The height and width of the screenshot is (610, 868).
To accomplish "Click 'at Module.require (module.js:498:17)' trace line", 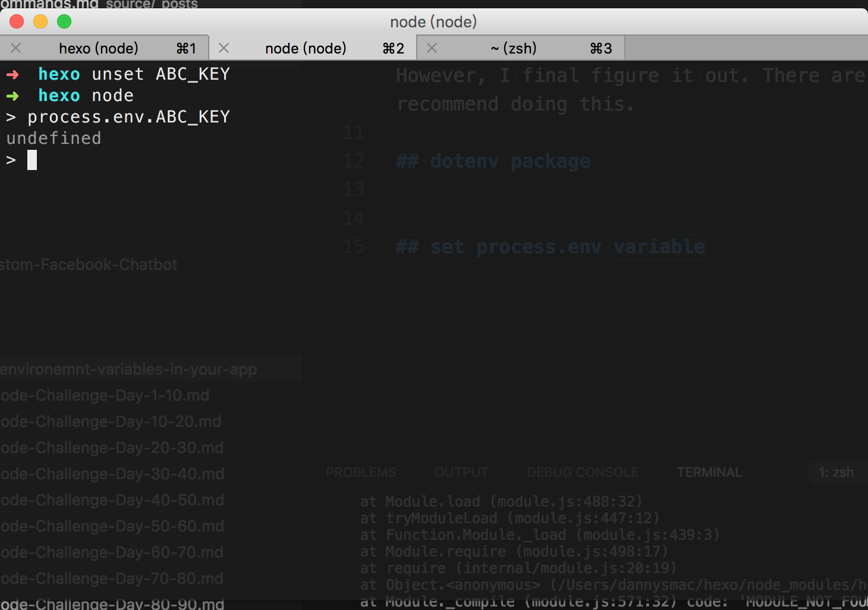I will [x=514, y=552].
